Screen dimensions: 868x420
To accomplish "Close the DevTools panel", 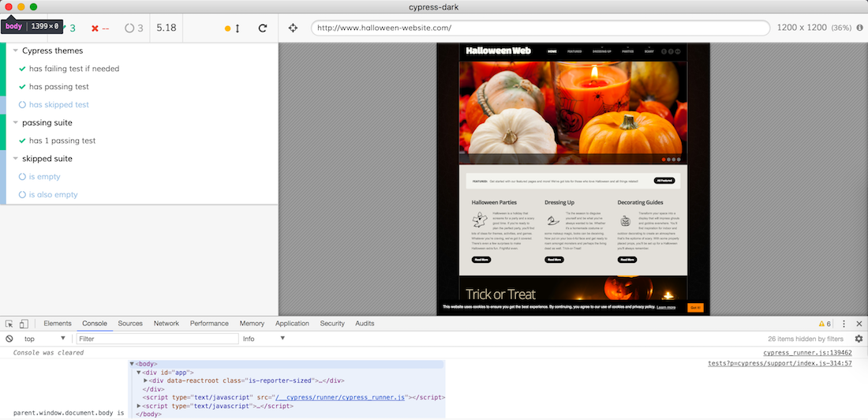I will (859, 324).
